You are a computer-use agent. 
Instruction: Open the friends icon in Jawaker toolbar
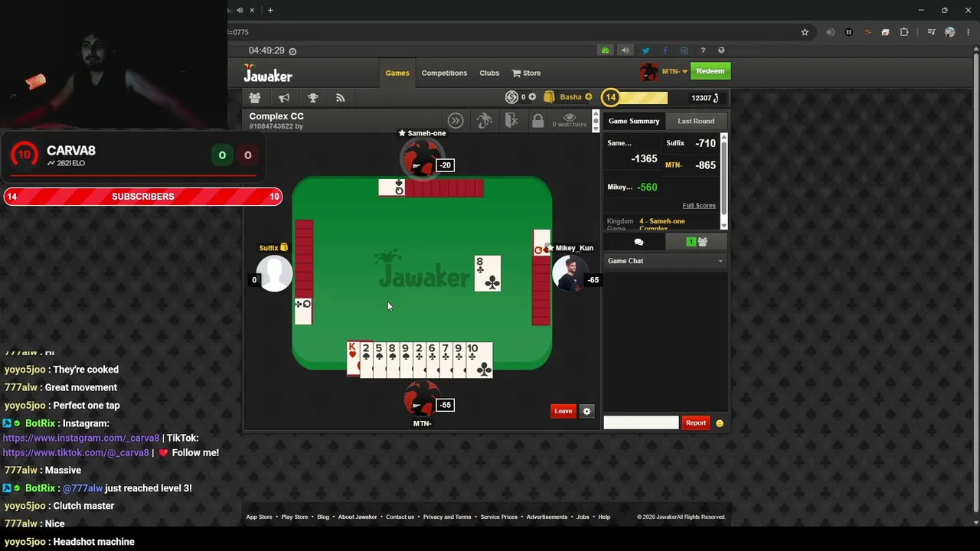point(255,98)
